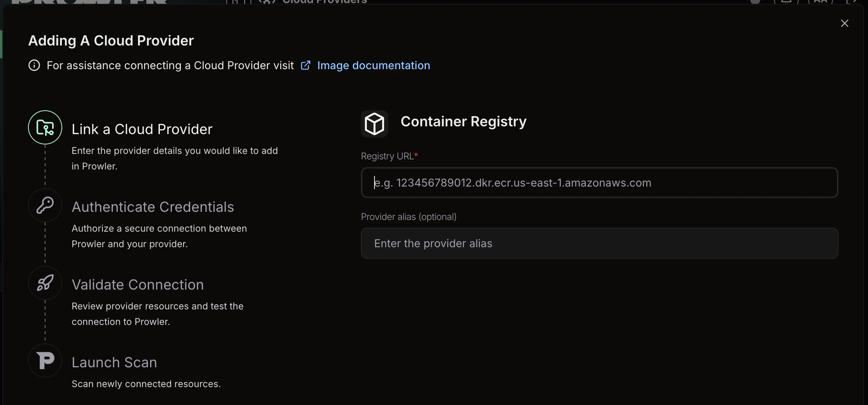Close the Adding A Cloud Provider dialog
This screenshot has height=405, width=868.
(845, 23)
